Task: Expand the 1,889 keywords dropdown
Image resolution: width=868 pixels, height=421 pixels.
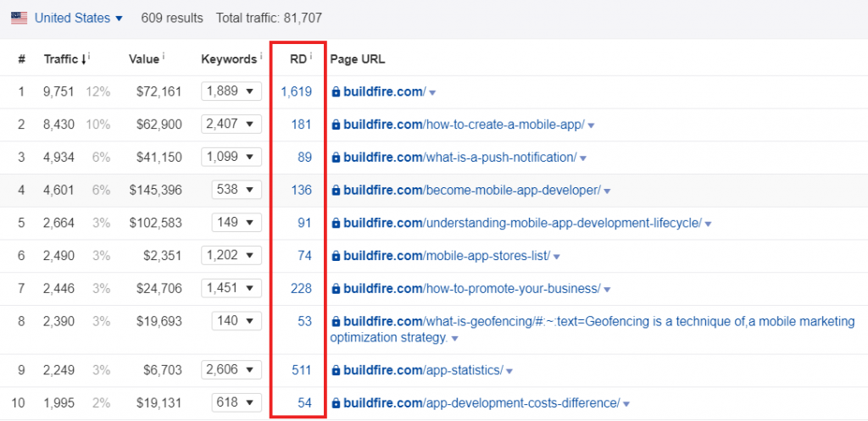Action: (x=231, y=91)
